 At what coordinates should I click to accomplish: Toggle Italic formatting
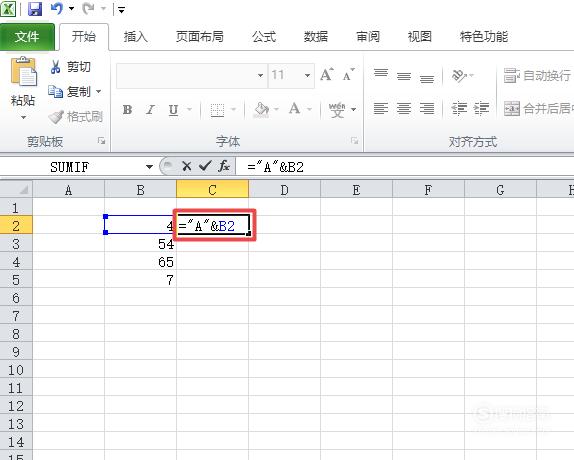tap(150, 109)
